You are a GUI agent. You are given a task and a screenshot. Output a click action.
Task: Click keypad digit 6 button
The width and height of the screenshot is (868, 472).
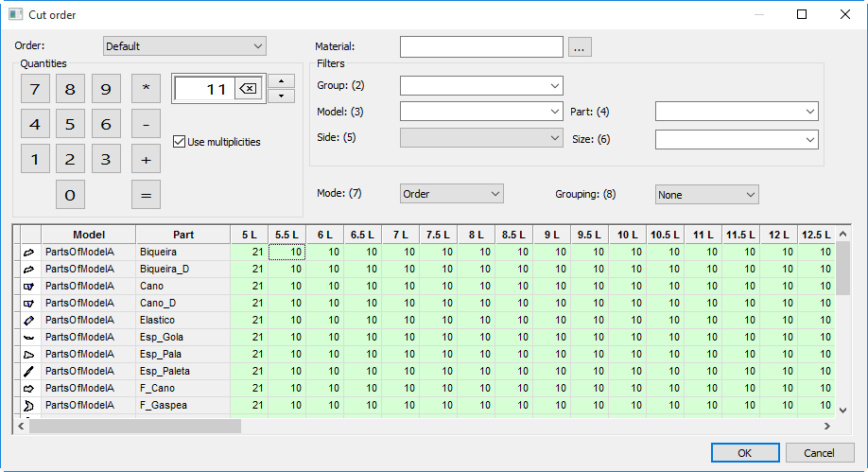click(x=106, y=124)
